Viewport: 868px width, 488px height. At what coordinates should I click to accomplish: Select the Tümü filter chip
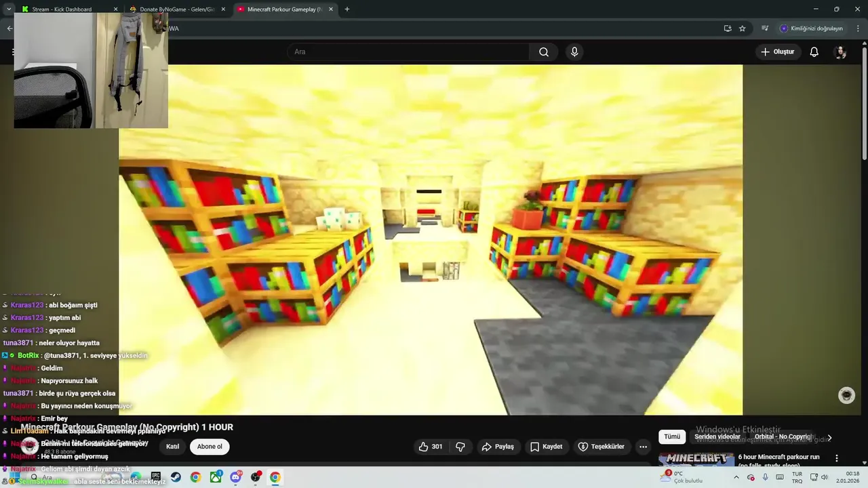click(671, 436)
